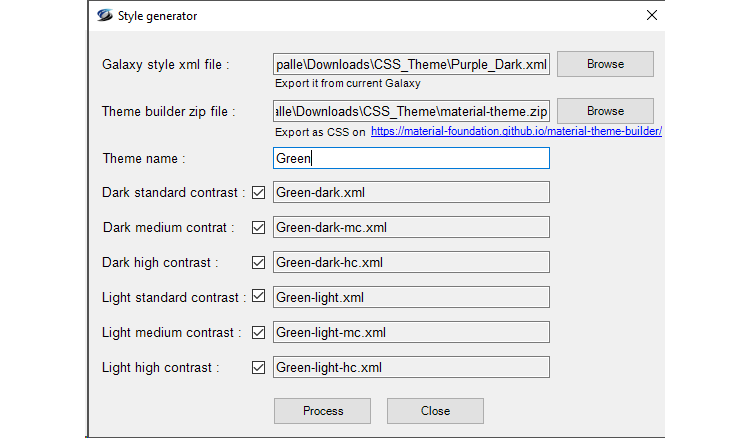Viewport: 750px width, 438px height.
Task: Toggle the Dark medium contrast checkbox
Action: (259, 228)
